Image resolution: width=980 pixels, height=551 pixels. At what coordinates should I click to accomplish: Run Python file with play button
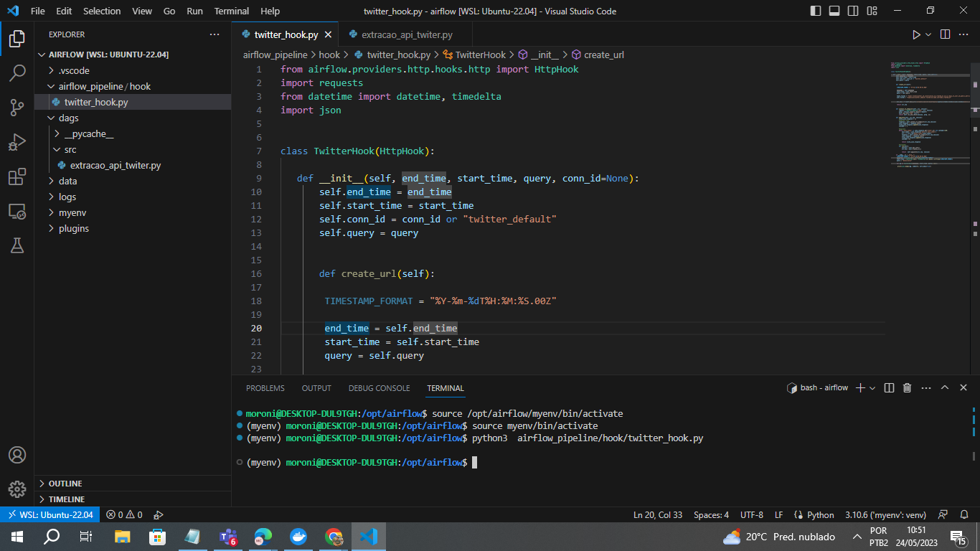click(x=916, y=34)
